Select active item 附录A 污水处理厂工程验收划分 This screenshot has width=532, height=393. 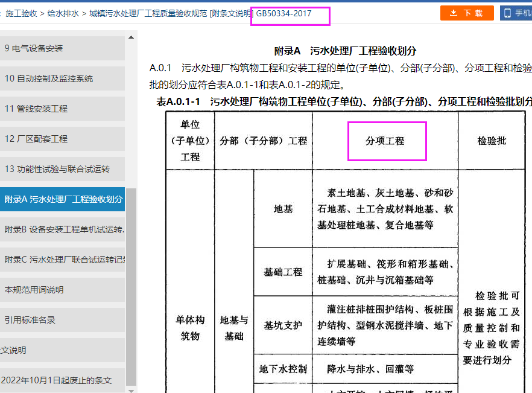tap(62, 199)
